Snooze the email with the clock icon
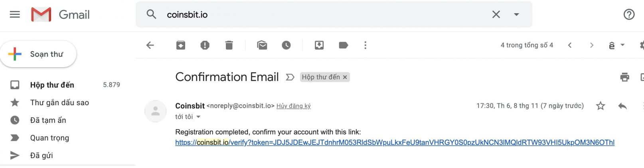Image resolution: width=644 pixels, height=168 pixels. (x=286, y=45)
